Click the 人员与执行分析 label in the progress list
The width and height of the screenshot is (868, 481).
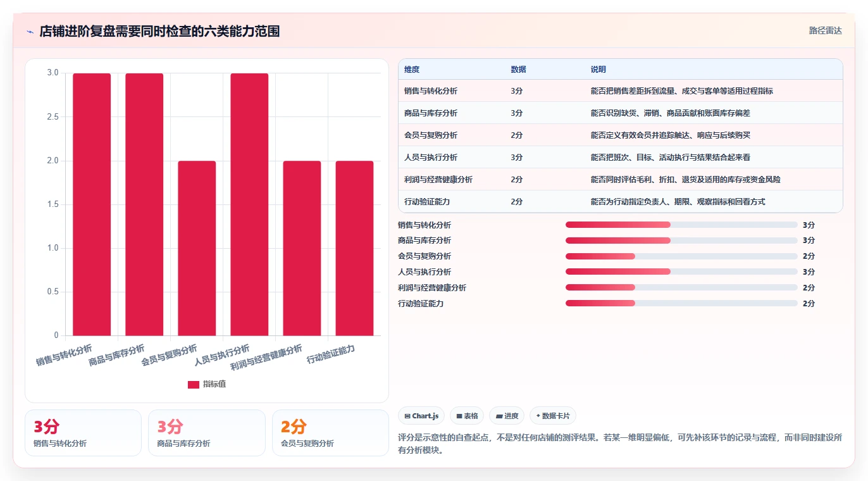tap(425, 272)
